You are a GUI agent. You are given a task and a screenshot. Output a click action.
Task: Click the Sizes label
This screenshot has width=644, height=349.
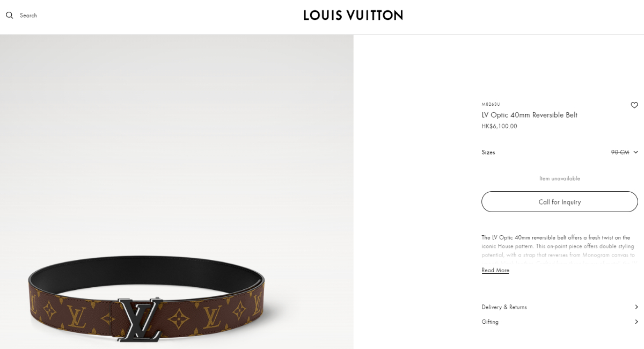(488, 152)
